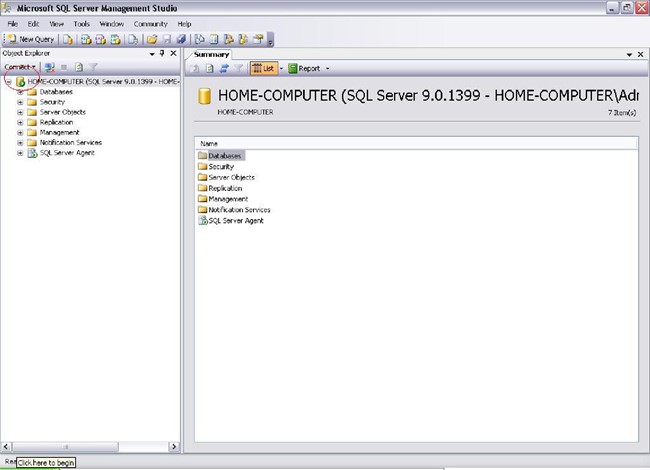Open the Community menu
650x470 pixels.
pyautogui.click(x=150, y=24)
